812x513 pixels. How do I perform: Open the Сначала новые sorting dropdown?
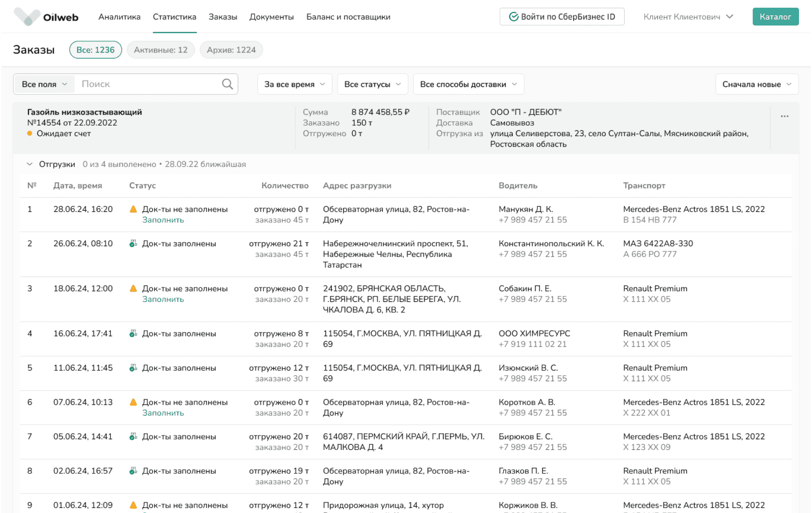[x=757, y=84]
